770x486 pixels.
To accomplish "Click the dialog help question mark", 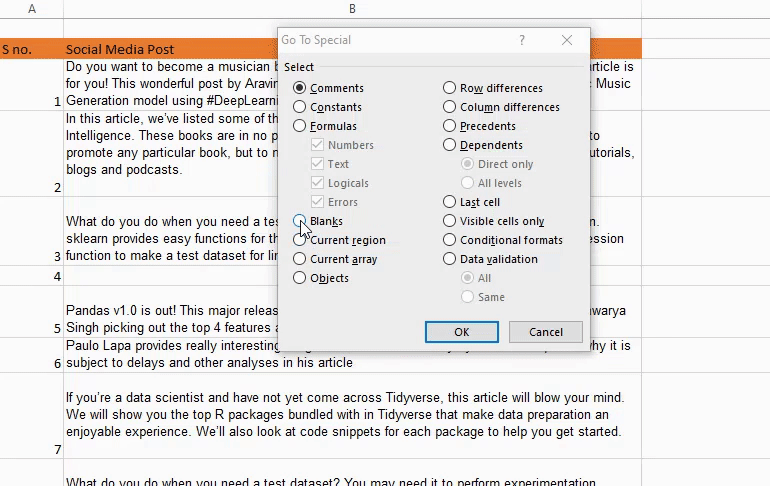I will (521, 41).
